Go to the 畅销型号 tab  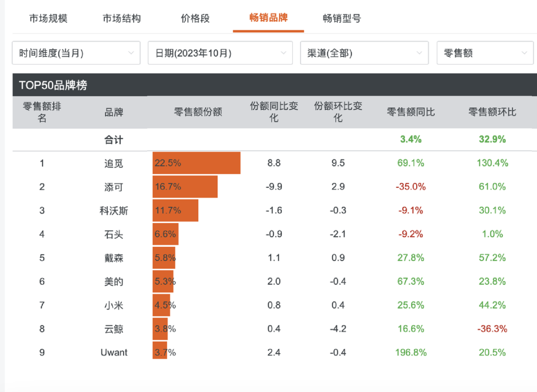342,18
